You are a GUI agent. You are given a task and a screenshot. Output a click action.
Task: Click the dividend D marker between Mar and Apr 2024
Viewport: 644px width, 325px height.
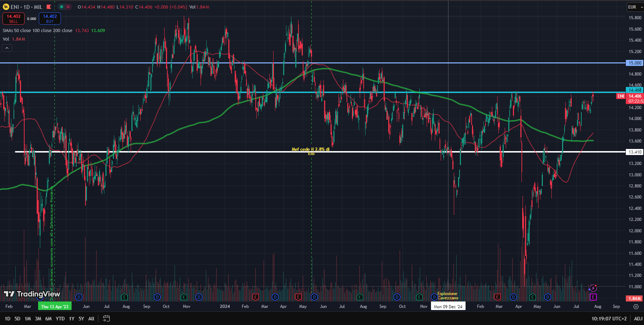(x=275, y=297)
